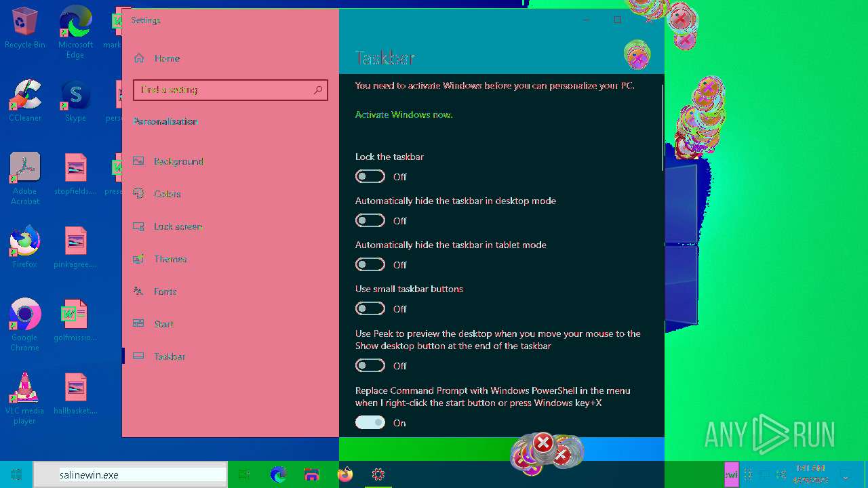
Task: Launch CCleaner from the desktop
Action: pos(24,100)
